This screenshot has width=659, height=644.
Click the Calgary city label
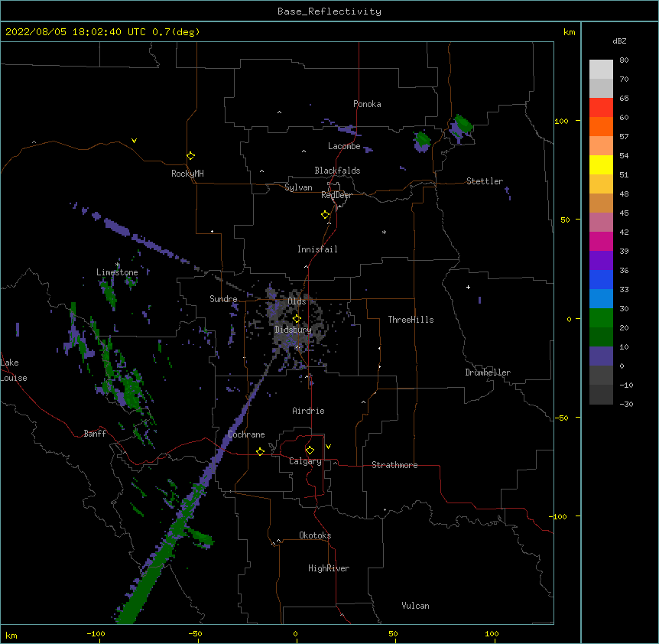coord(306,461)
